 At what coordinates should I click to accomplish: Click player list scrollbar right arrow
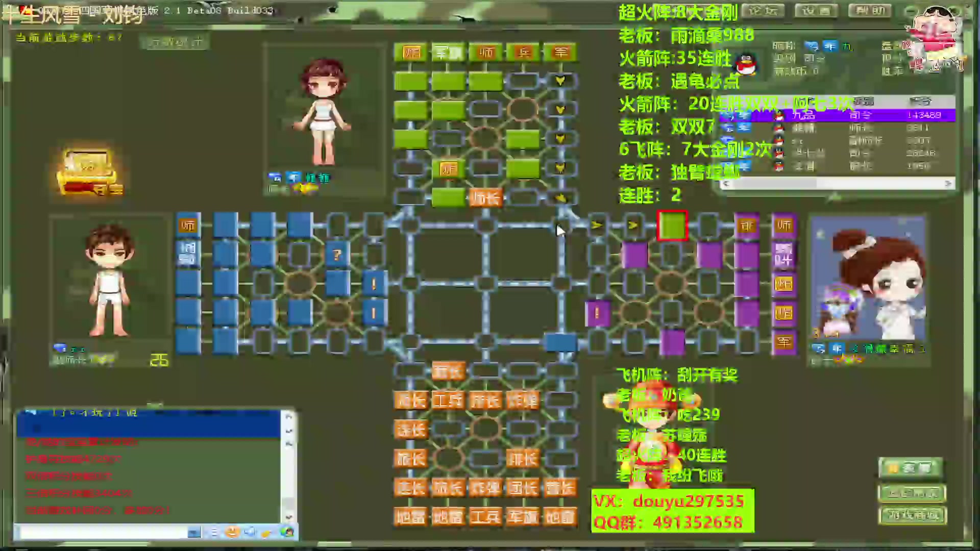pos(948,183)
